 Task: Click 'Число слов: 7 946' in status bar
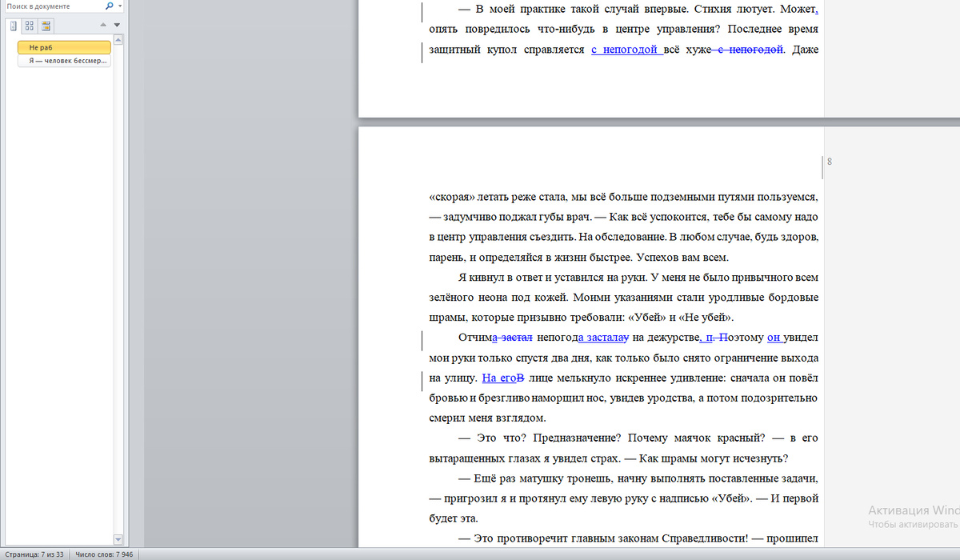103,554
